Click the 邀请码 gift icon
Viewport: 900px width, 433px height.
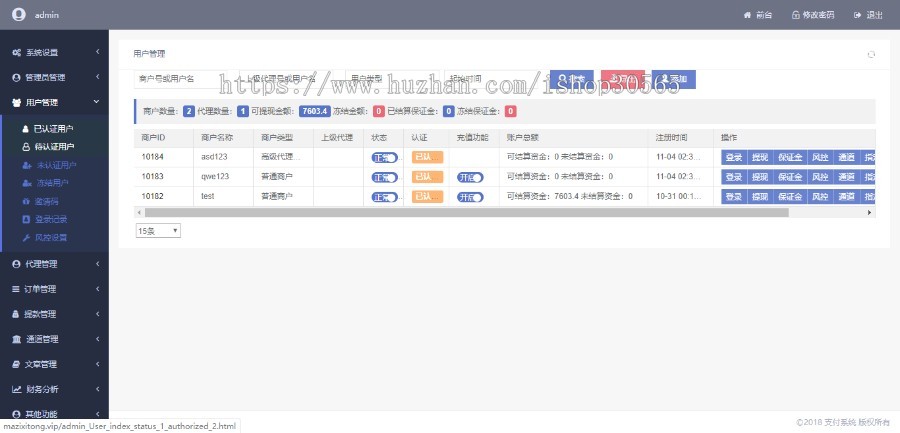[x=25, y=202]
